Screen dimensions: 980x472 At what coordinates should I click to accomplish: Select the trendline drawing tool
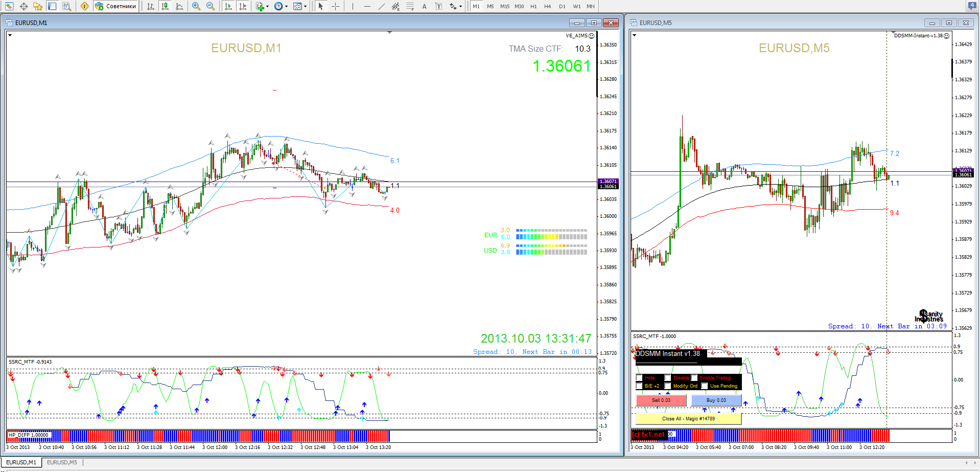click(x=381, y=6)
